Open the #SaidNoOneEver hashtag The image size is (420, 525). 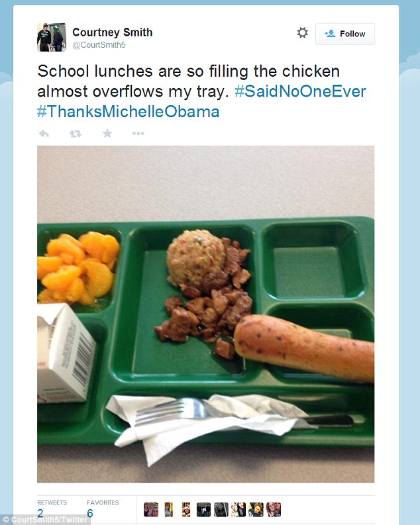[x=300, y=91]
